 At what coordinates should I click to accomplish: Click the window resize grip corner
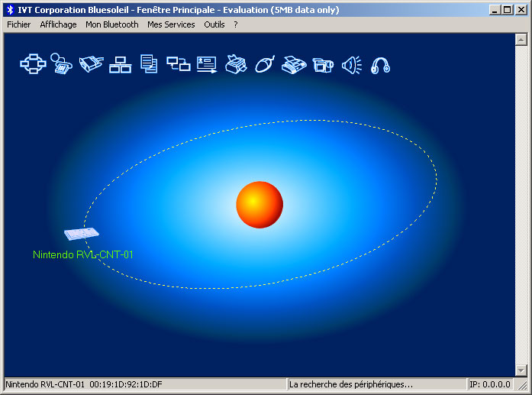pyautogui.click(x=523, y=385)
